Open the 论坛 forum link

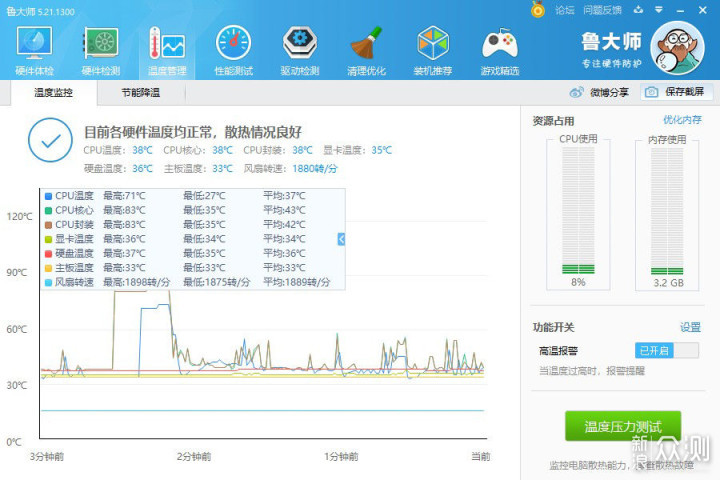tap(564, 10)
